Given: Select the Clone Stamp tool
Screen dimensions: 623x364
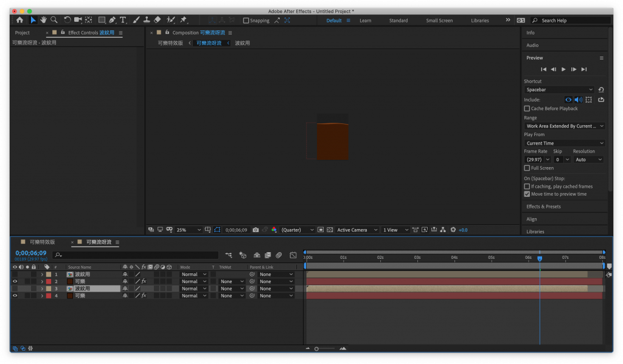Looking at the screenshot, I should [147, 20].
